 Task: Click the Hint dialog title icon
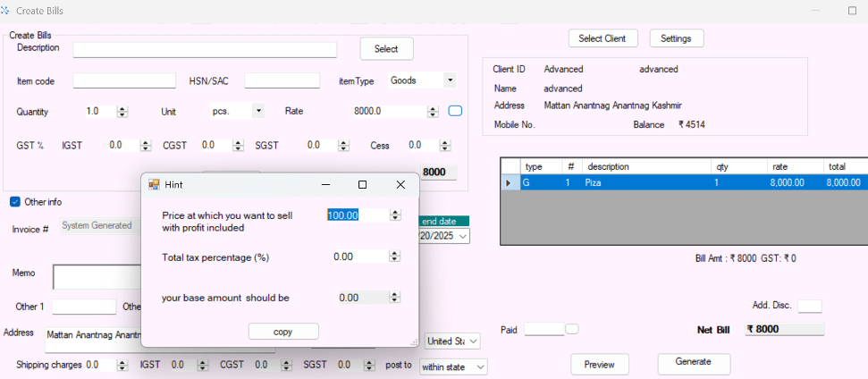pos(154,184)
